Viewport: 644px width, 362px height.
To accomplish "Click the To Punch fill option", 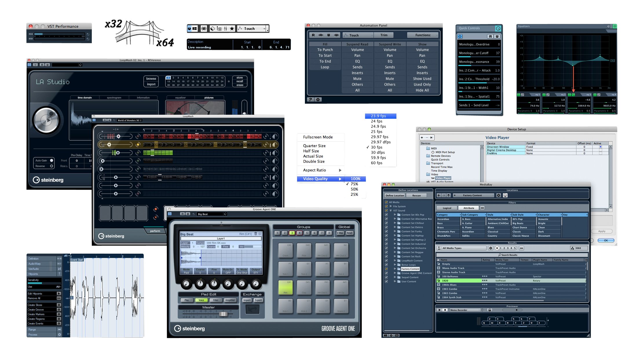I will tap(325, 50).
